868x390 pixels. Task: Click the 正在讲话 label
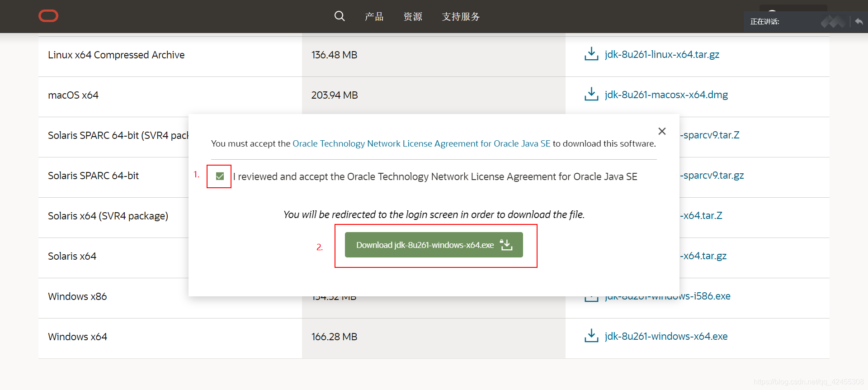pyautogui.click(x=764, y=22)
